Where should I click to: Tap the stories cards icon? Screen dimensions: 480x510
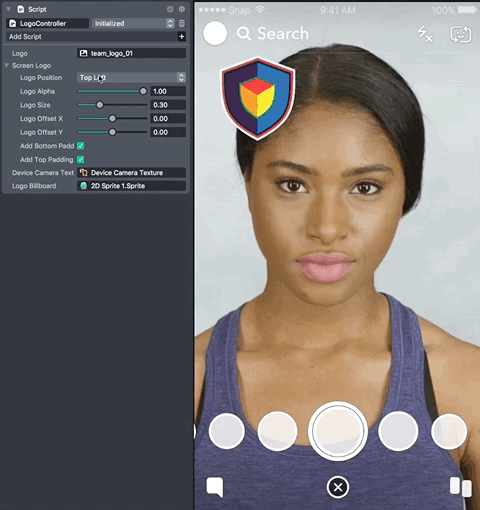point(461,487)
